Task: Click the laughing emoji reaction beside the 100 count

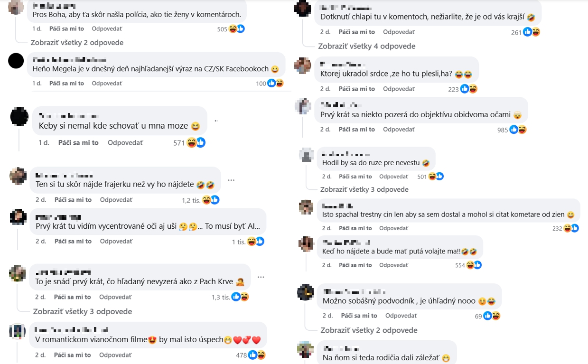Action: [x=279, y=83]
